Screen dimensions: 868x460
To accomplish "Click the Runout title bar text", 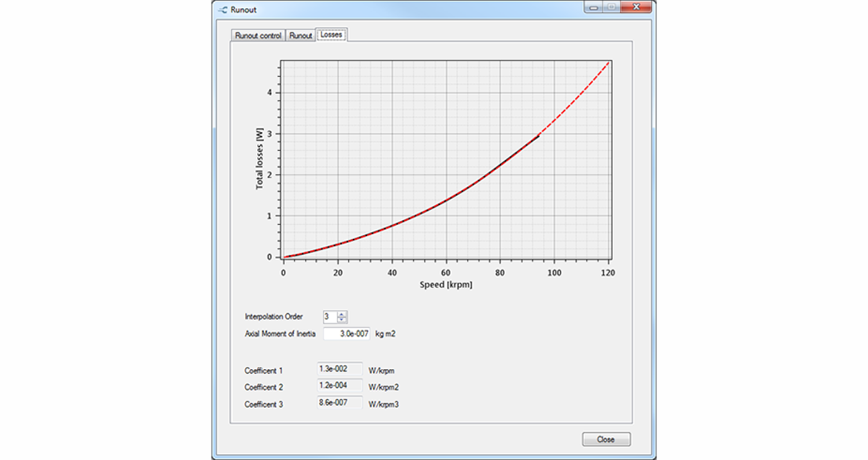I will [x=244, y=10].
